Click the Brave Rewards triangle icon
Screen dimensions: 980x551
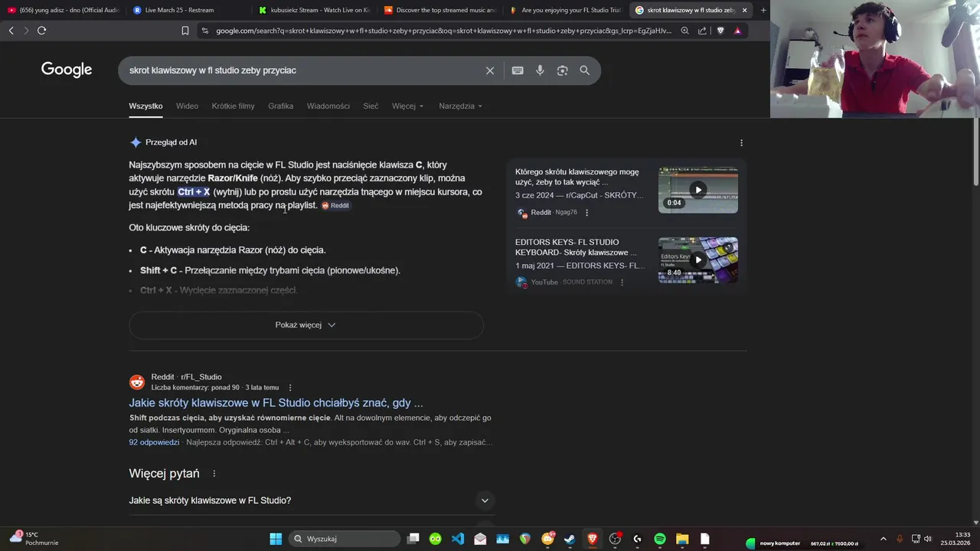pyautogui.click(x=737, y=31)
